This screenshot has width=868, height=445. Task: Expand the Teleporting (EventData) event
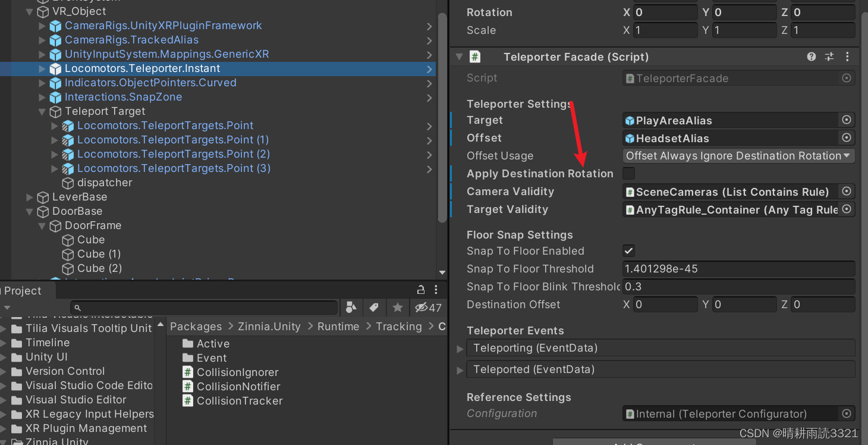click(460, 349)
